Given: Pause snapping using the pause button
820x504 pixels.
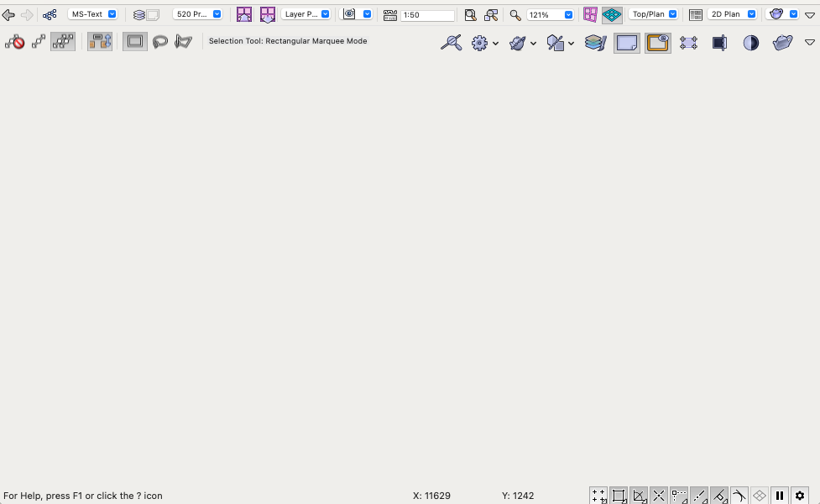Looking at the screenshot, I should [x=779, y=496].
